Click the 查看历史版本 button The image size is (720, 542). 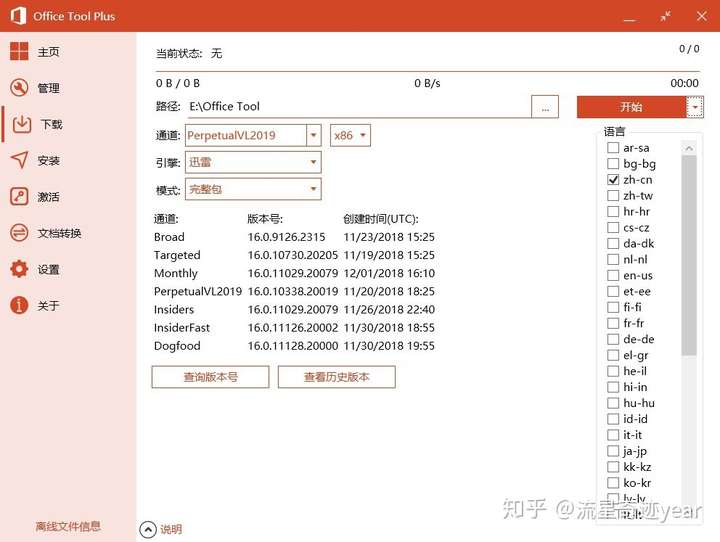click(x=337, y=377)
